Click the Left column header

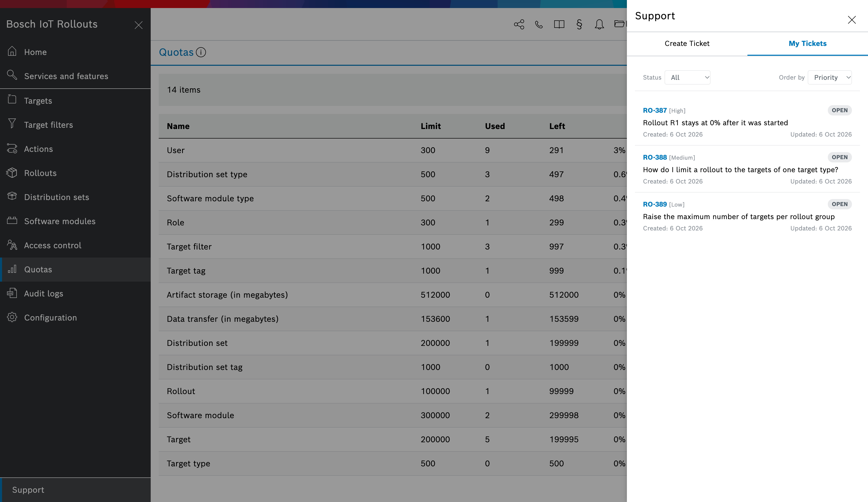tap(557, 126)
